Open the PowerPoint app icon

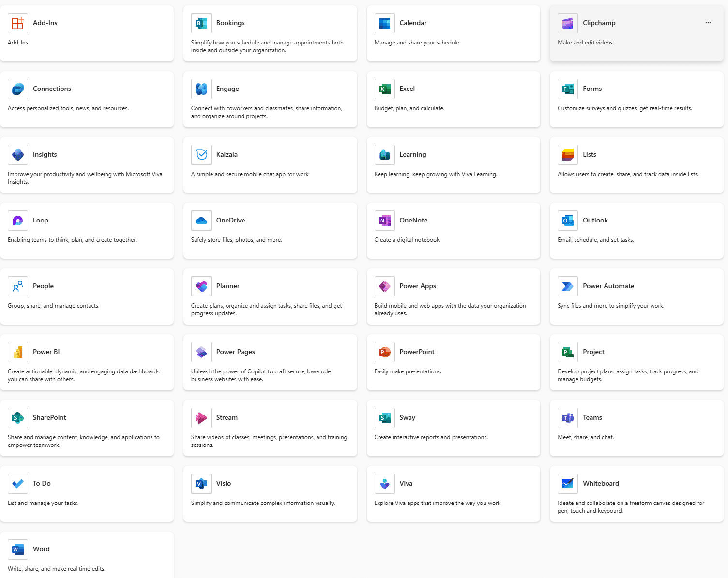(x=385, y=352)
